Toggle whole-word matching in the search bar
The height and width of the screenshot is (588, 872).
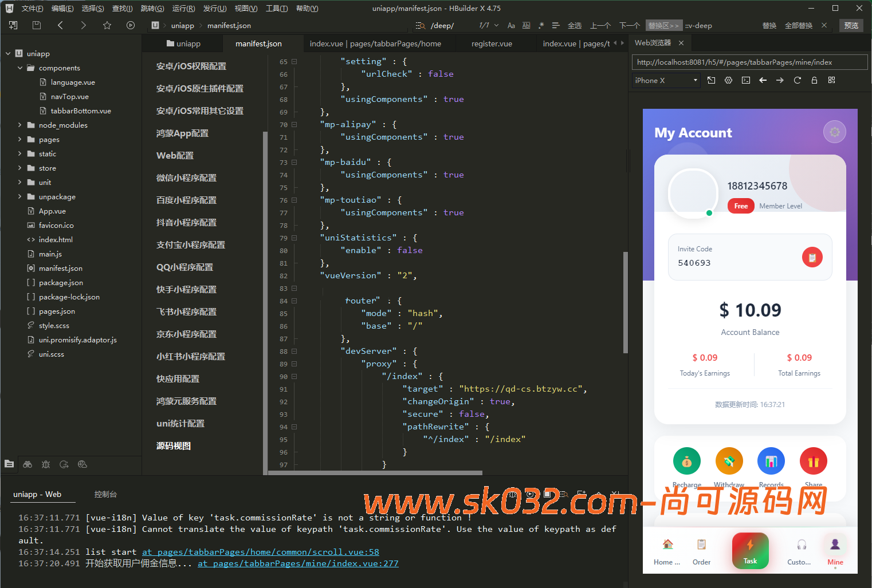(x=526, y=25)
